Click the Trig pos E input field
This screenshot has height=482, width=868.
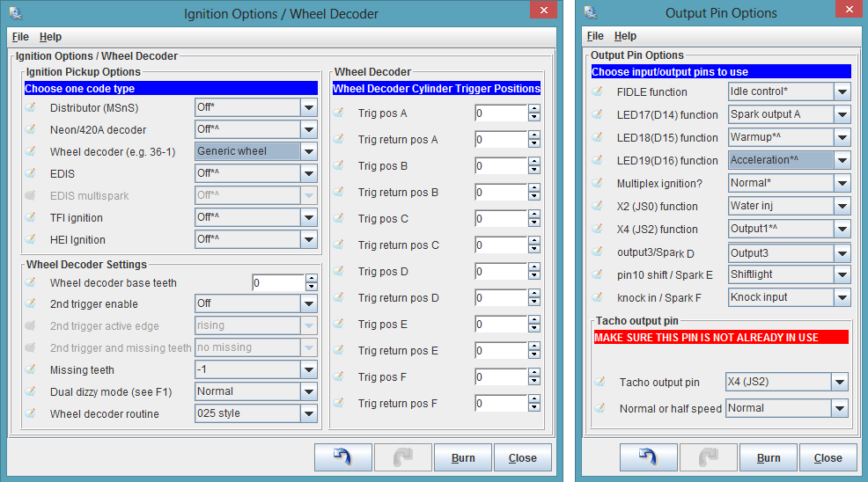click(x=501, y=324)
